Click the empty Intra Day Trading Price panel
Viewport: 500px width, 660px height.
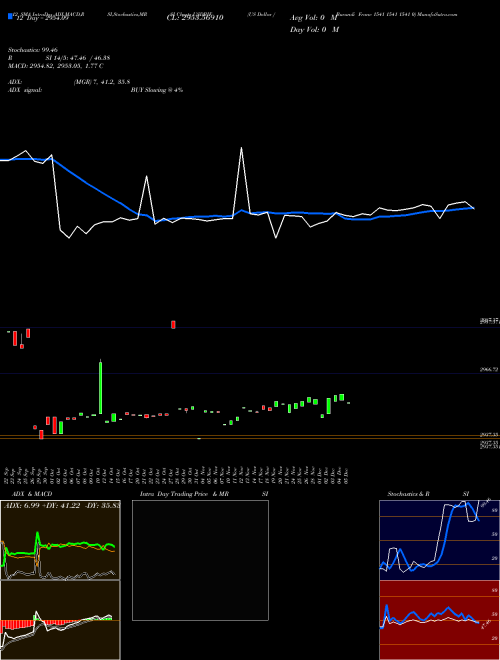coord(200,560)
